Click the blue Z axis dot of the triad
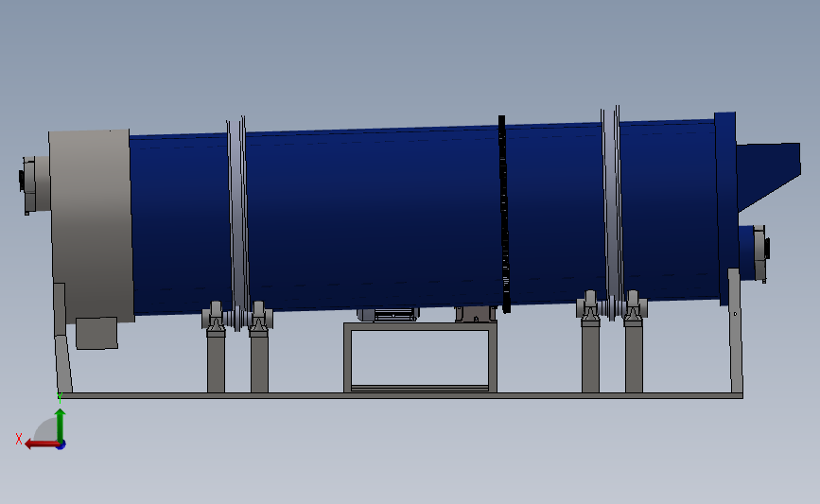820x504 pixels. [x=61, y=445]
